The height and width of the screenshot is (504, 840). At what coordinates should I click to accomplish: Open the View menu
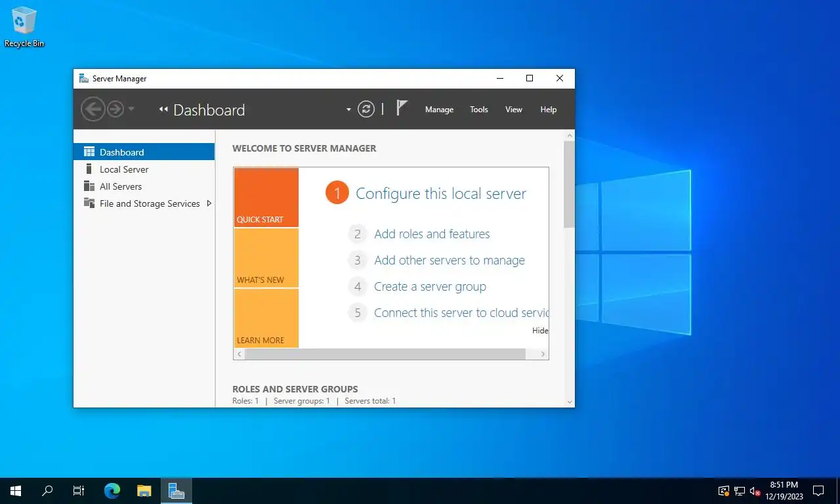[x=514, y=110]
